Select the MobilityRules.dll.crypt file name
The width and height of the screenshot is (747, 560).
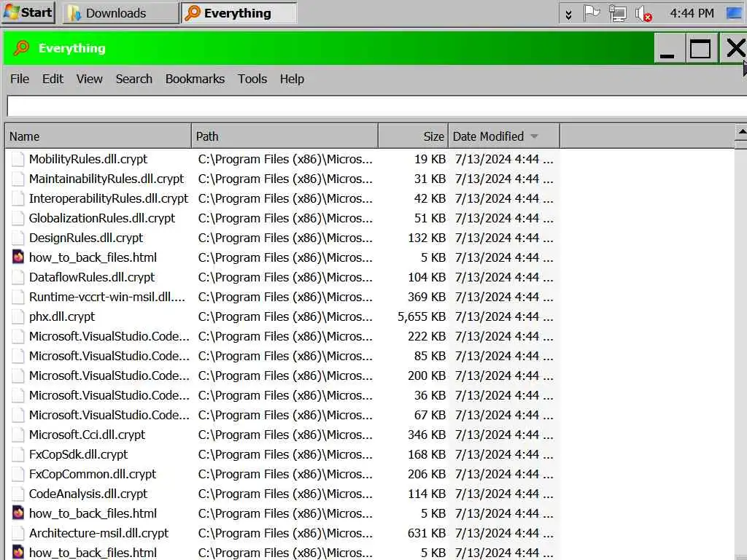coord(88,159)
